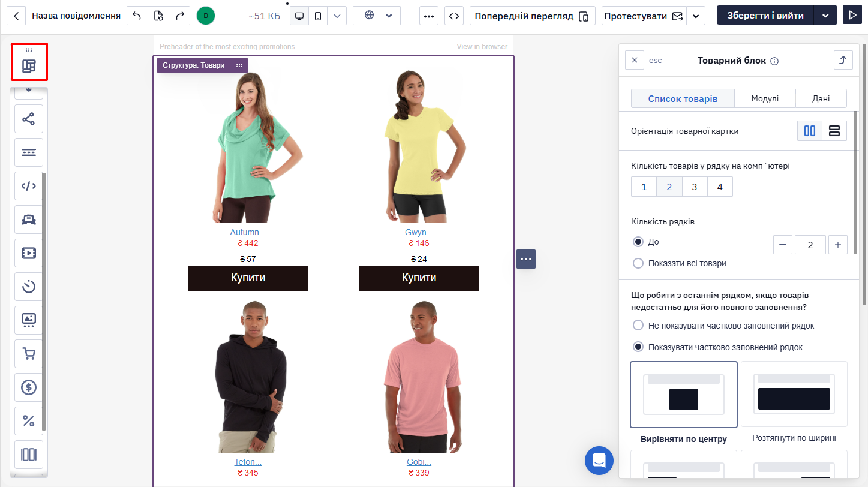Click the Попередній перегляд button
This screenshot has width=868, height=487.
click(x=533, y=16)
